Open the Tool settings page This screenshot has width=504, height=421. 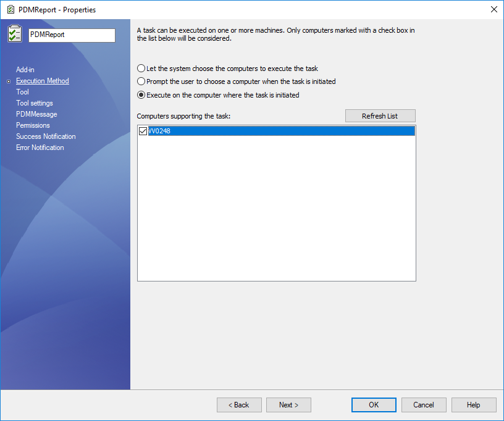pos(35,103)
